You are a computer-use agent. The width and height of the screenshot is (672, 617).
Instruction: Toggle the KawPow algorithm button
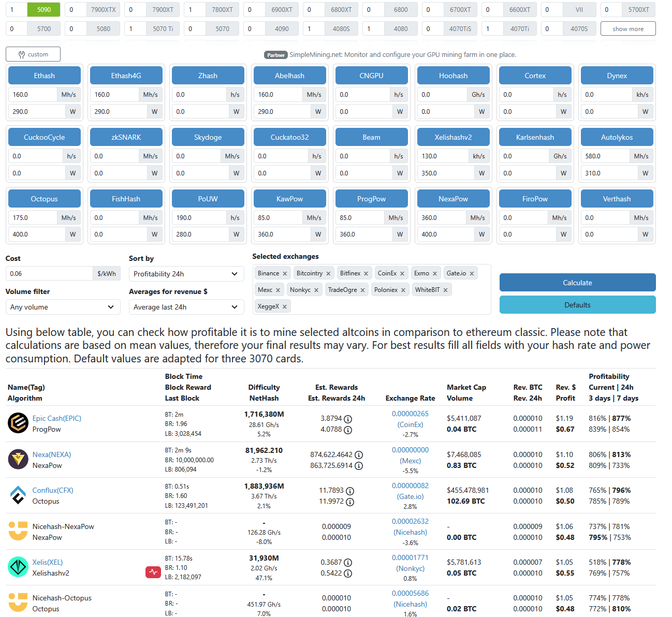(x=290, y=199)
